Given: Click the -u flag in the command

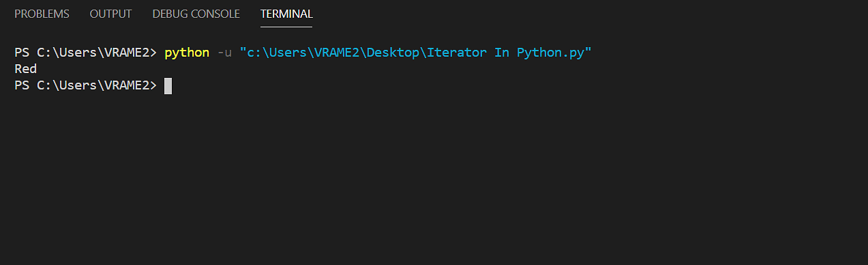Looking at the screenshot, I should [224, 53].
